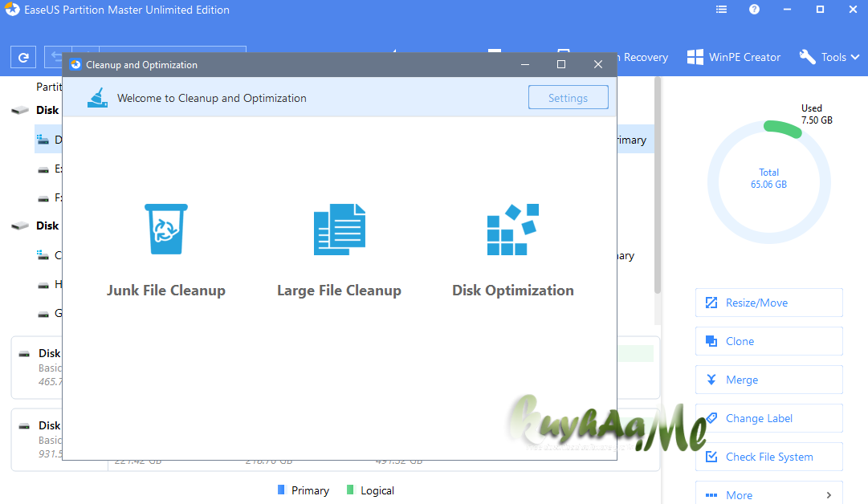Click the "Total 65.06 GB" text
The height and width of the screenshot is (504, 868).
point(769,178)
